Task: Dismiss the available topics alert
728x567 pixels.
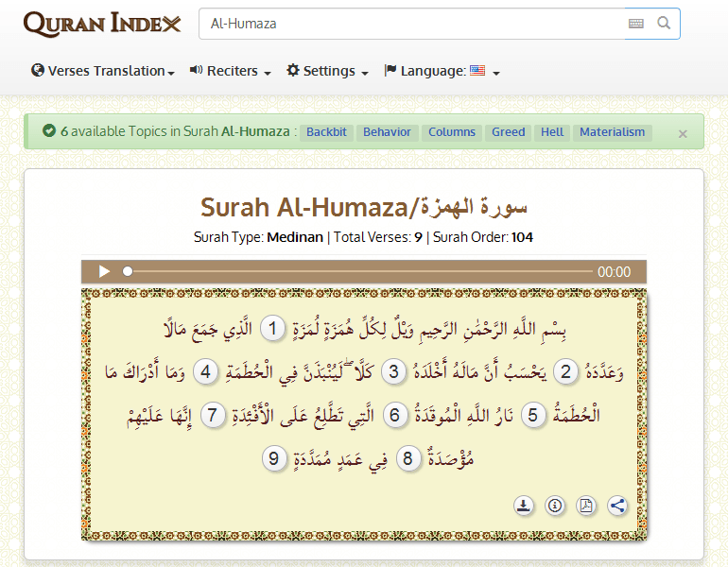Action: 683,133
